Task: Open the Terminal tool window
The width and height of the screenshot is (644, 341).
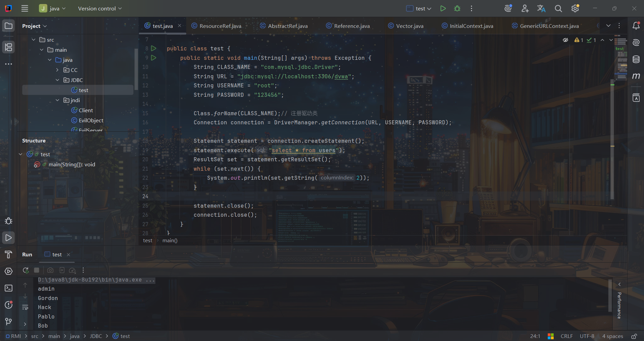Action: 9,288
